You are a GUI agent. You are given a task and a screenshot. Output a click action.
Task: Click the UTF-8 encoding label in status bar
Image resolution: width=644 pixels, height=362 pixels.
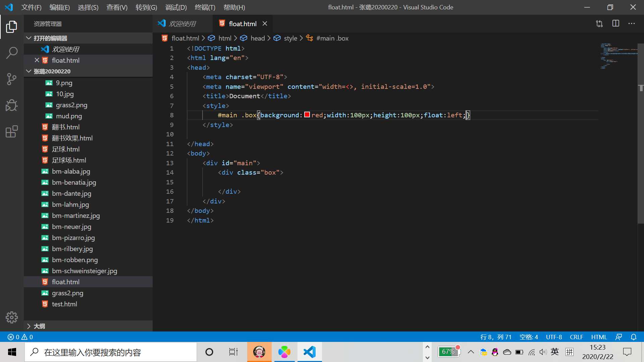click(x=554, y=337)
